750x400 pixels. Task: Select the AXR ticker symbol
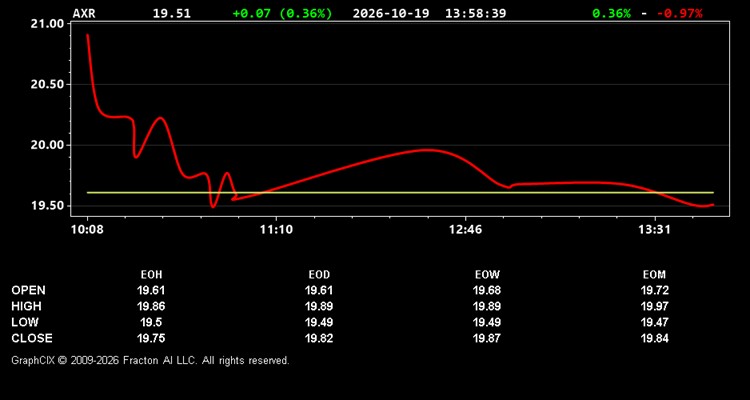[x=84, y=13]
